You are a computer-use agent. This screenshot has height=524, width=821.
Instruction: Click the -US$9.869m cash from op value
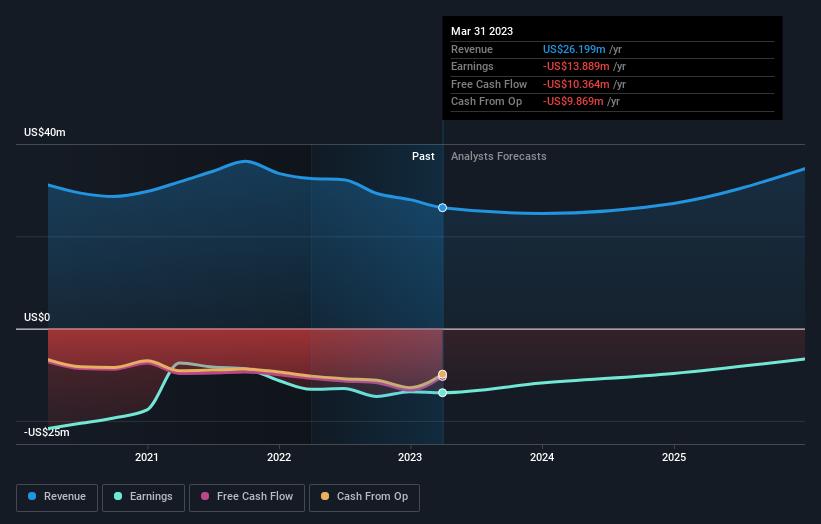tap(573, 102)
